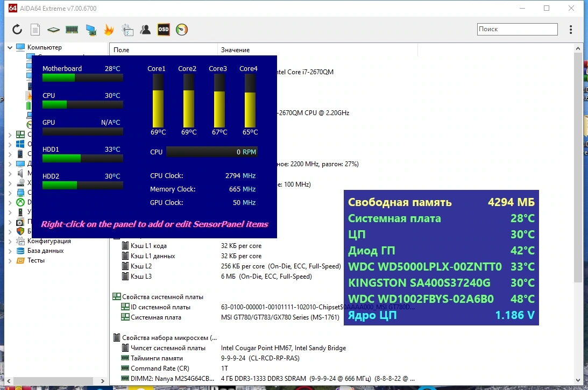Image resolution: width=588 pixels, height=390 pixels.
Task: Select База данных in the tree
Action: coord(45,251)
